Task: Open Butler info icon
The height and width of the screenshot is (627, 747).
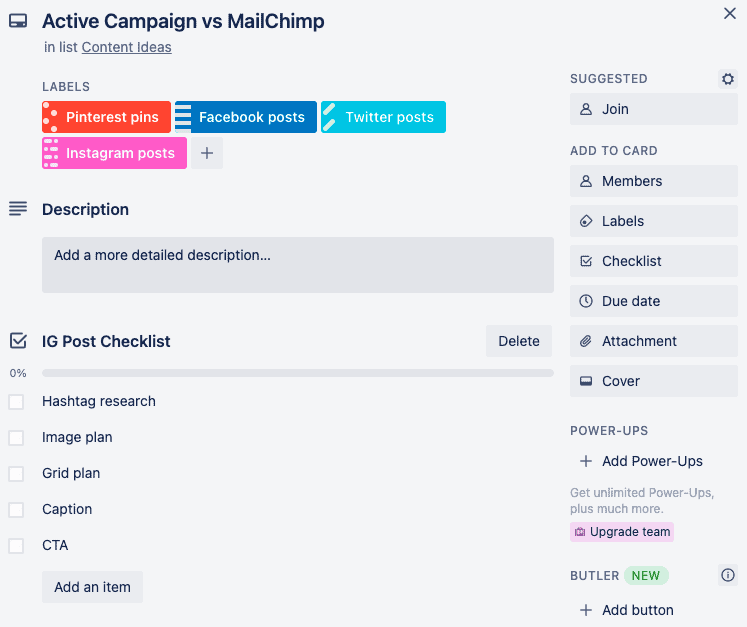Action: (x=727, y=575)
